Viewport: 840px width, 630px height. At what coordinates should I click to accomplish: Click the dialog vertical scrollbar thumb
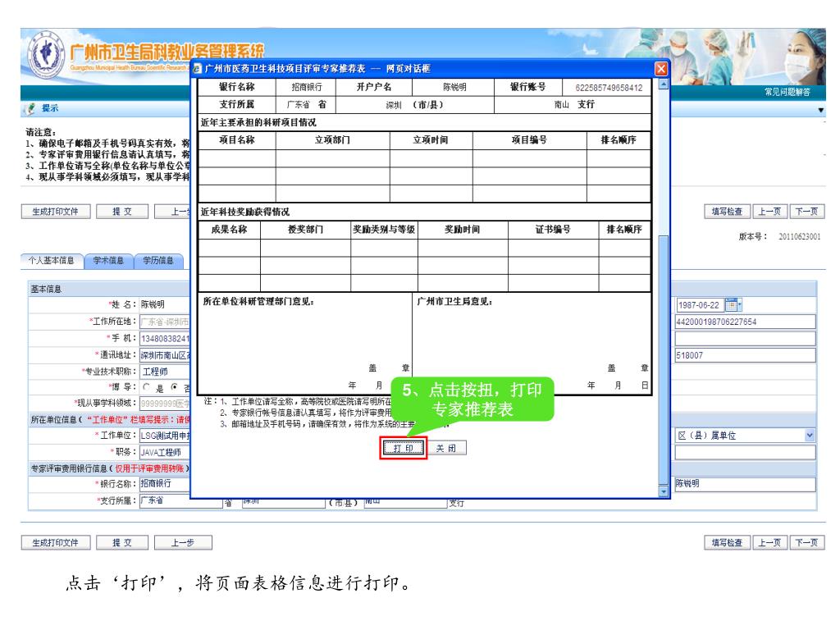(663, 359)
